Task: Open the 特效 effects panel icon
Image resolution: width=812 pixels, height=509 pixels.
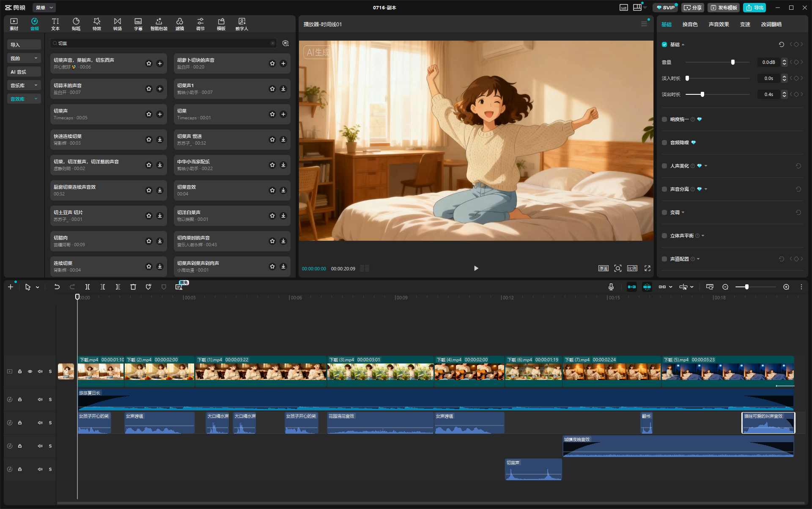Action: (x=97, y=24)
